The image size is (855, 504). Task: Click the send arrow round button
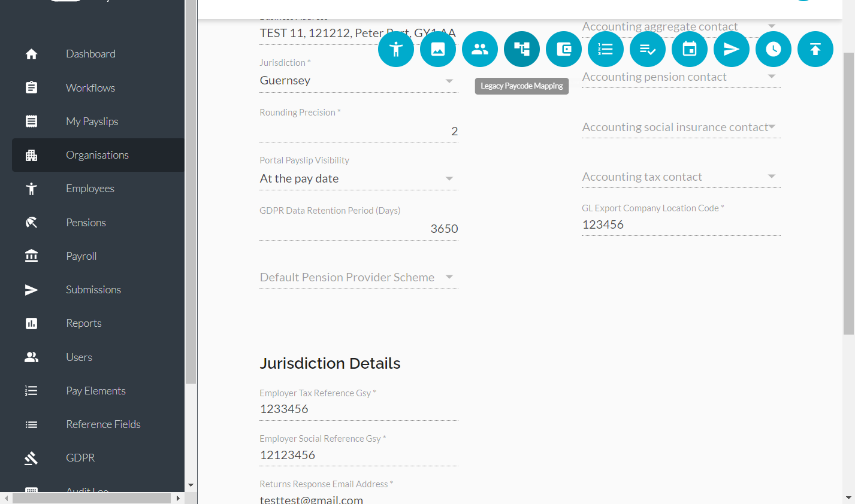(x=732, y=49)
